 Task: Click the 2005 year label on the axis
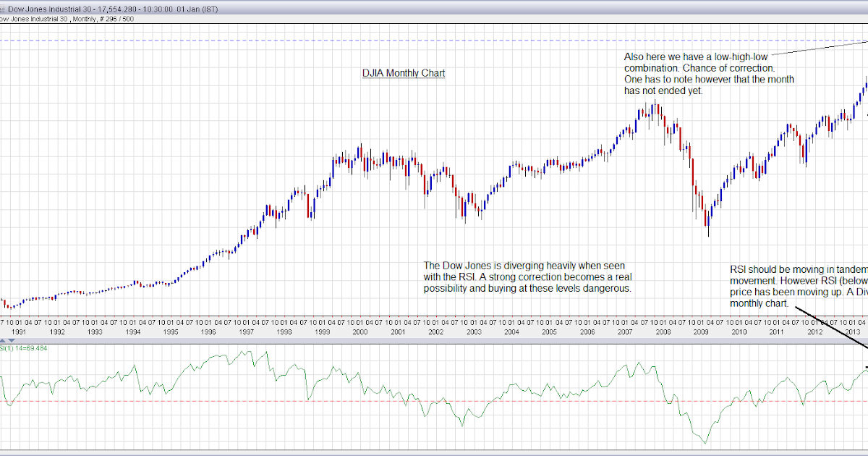549,332
